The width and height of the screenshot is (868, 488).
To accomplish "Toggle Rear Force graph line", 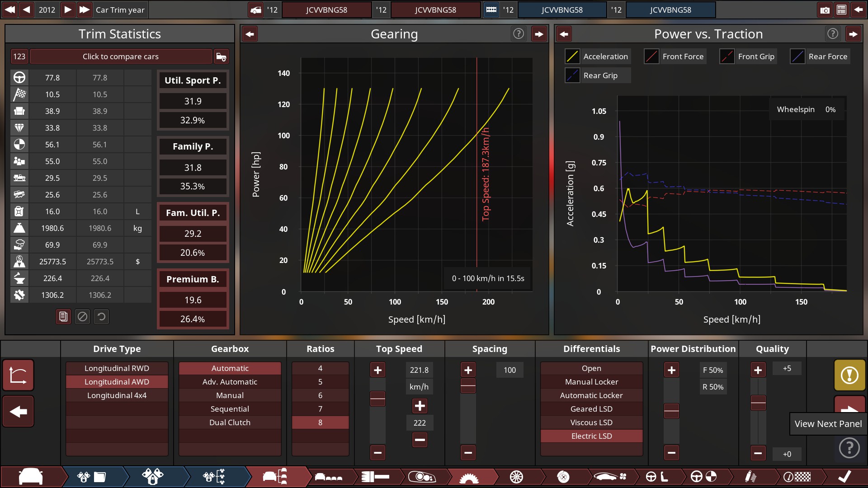I will pyautogui.click(x=797, y=56).
